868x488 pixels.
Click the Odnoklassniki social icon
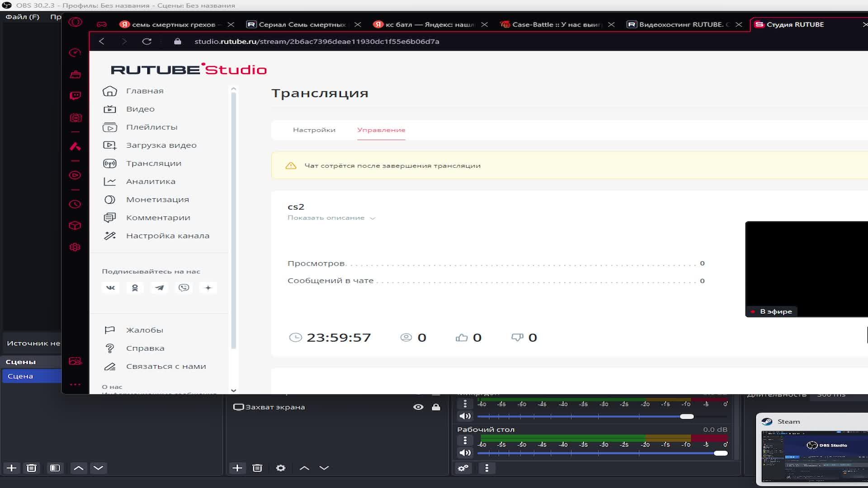tap(135, 288)
